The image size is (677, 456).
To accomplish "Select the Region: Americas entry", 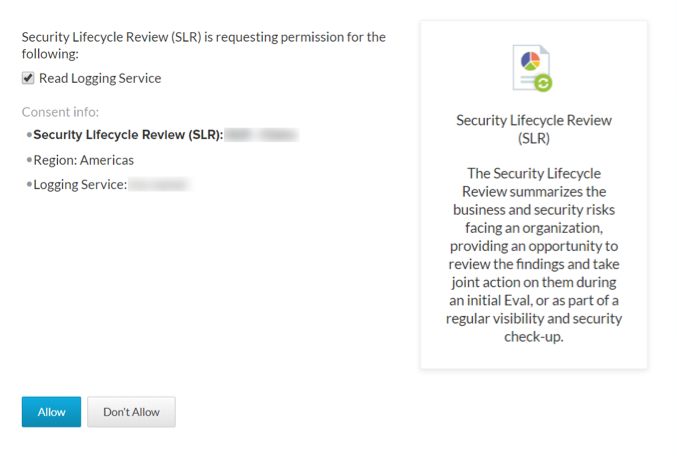I will (x=83, y=159).
